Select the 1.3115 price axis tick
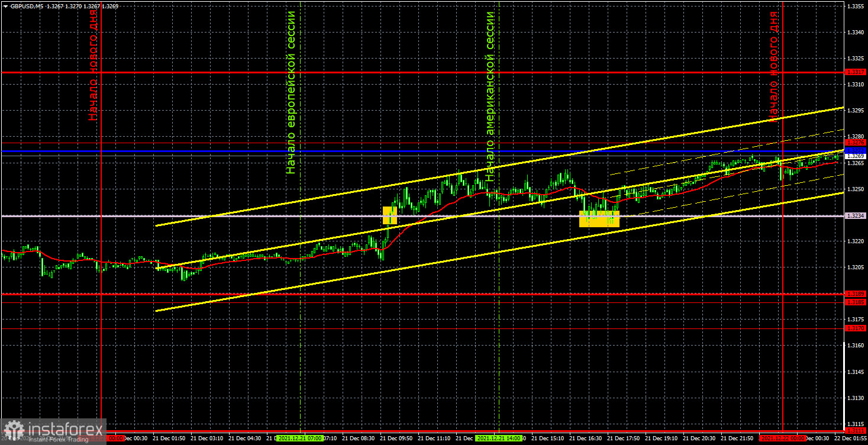This screenshot has height=445, width=868. pos(856,424)
